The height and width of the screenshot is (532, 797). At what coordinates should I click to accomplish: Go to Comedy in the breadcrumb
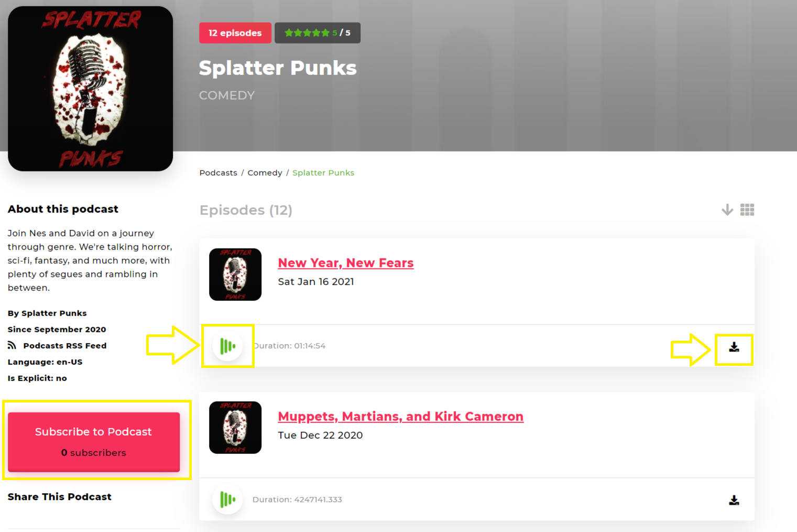265,173
